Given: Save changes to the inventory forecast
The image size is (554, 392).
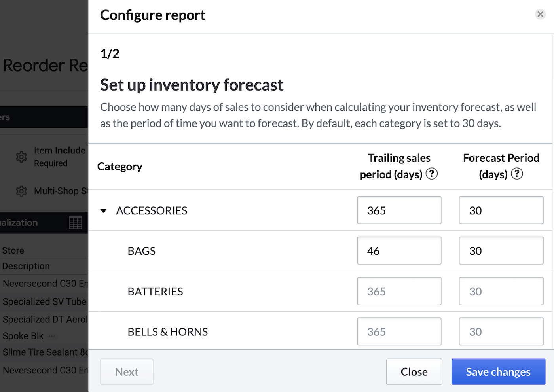Looking at the screenshot, I should click(498, 372).
